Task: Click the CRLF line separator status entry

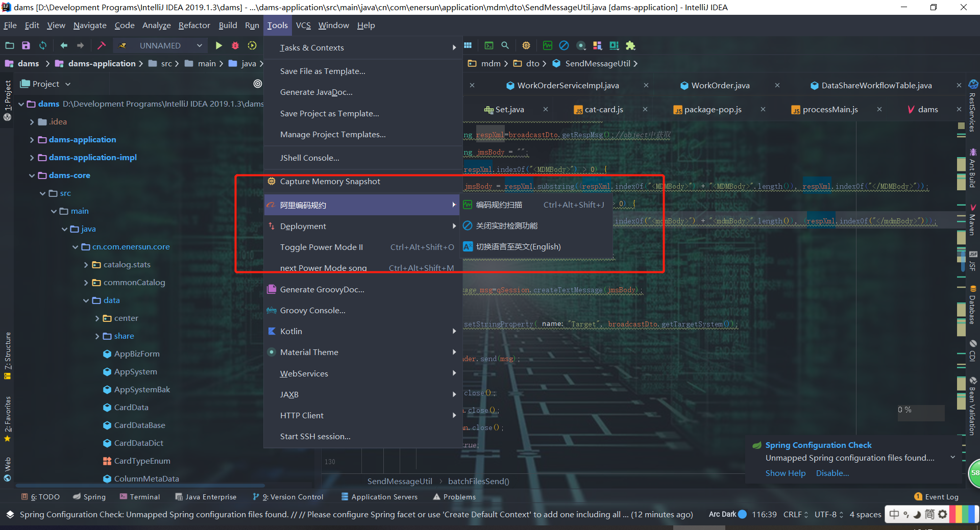Action: [x=795, y=514]
